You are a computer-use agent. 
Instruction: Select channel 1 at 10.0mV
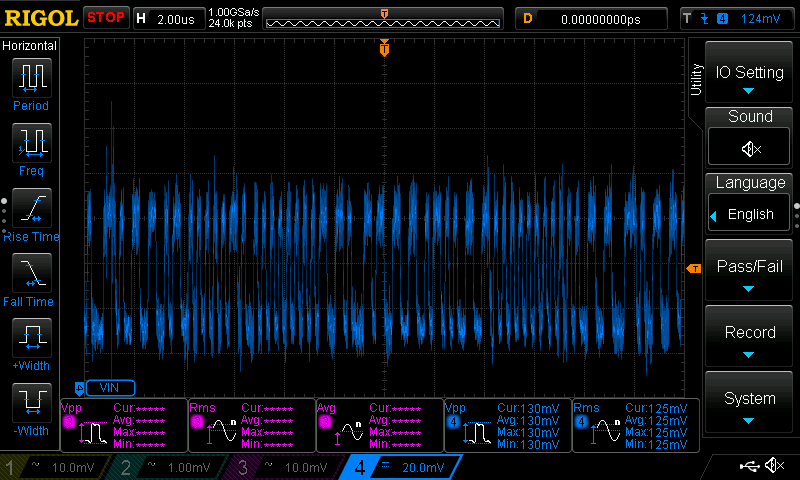coord(56,467)
